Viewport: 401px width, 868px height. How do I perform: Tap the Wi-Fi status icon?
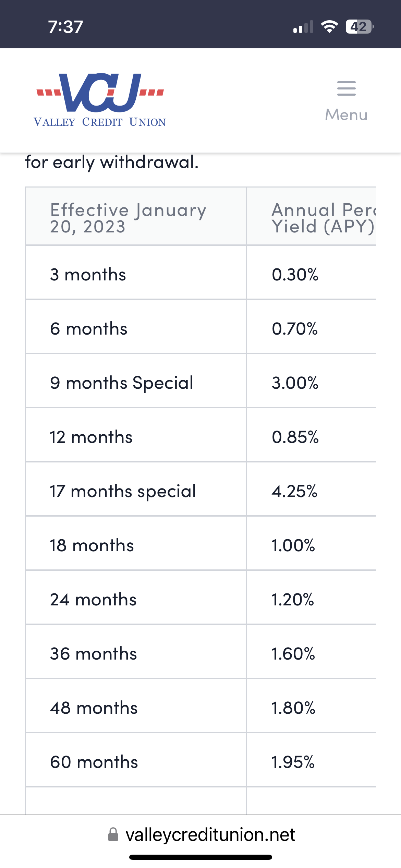click(x=329, y=26)
